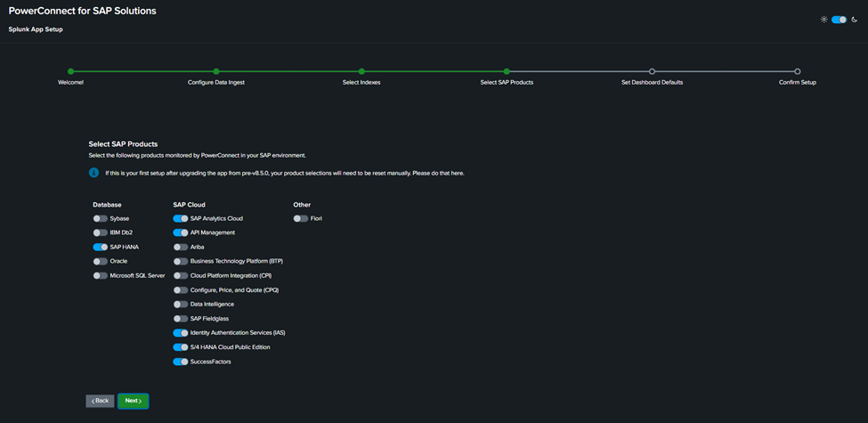This screenshot has height=423, width=868.
Task: Enable the Microsoft SQL Server toggle
Action: tap(101, 275)
